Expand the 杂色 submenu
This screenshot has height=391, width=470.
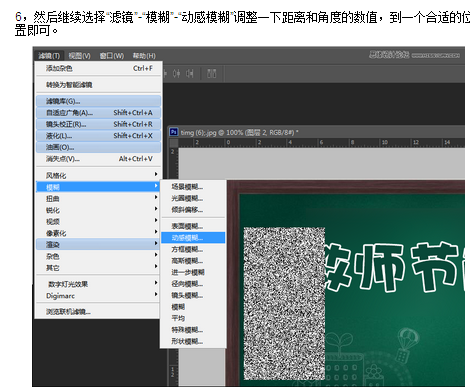coord(98,256)
